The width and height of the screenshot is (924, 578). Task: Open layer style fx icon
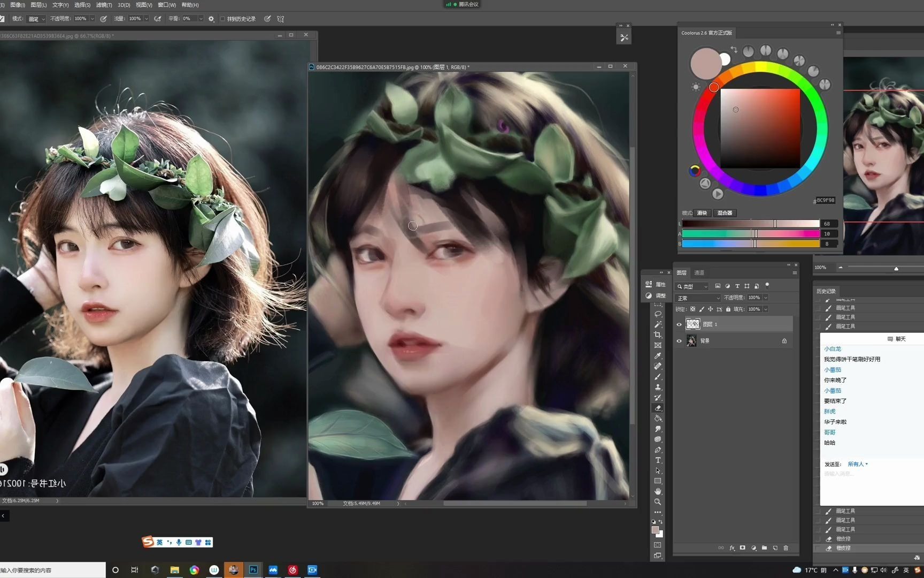[x=732, y=548]
